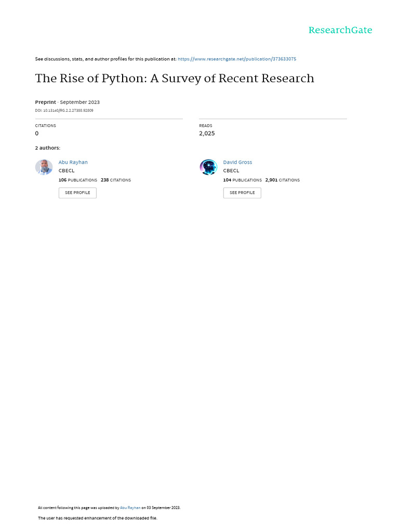Select the Preprint label

click(x=45, y=102)
